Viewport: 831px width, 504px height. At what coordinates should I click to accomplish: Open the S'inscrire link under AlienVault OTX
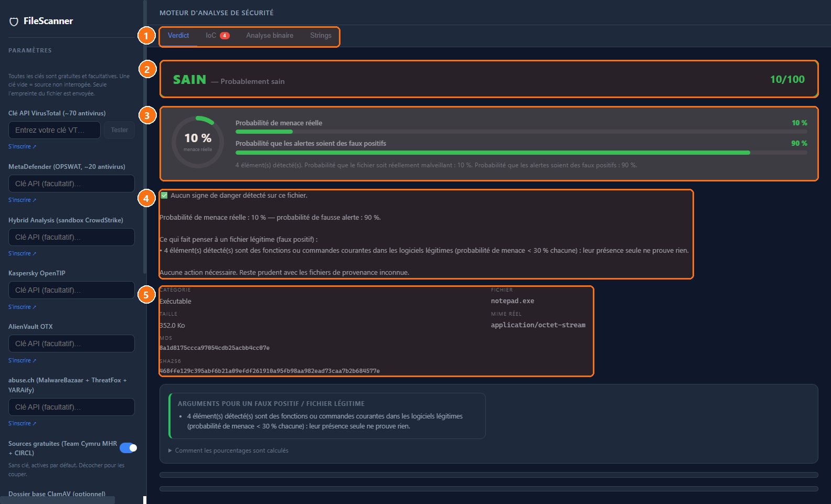click(x=22, y=360)
